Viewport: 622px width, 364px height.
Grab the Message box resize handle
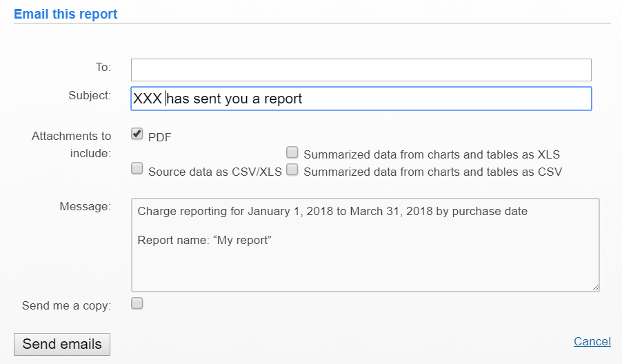coord(595,287)
